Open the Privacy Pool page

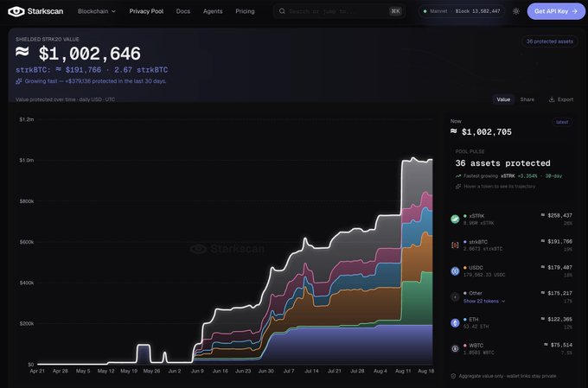(146, 11)
